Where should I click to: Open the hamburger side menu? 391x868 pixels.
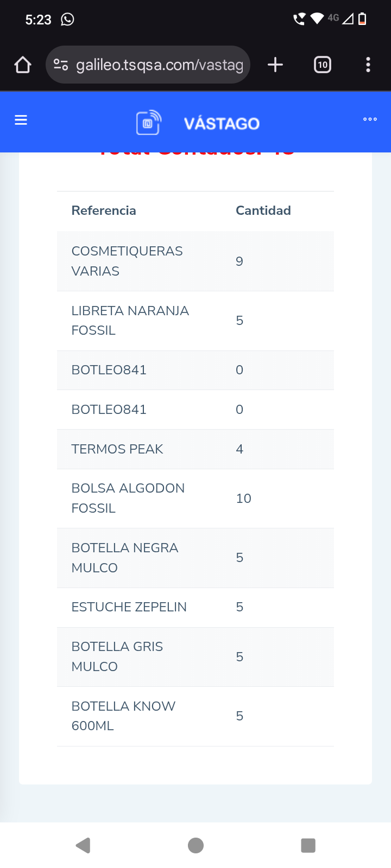coord(21,120)
